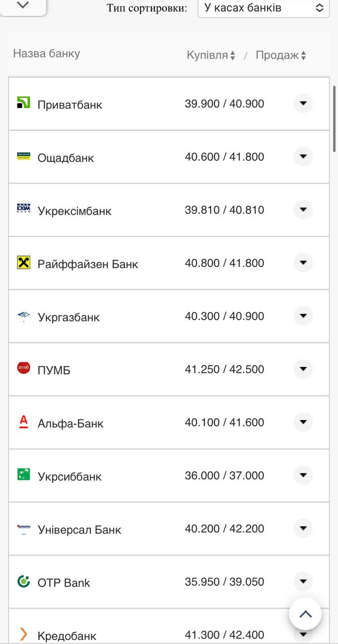The image size is (338, 644).
Task: Click the ПУМБ bank name
Action: [54, 370]
